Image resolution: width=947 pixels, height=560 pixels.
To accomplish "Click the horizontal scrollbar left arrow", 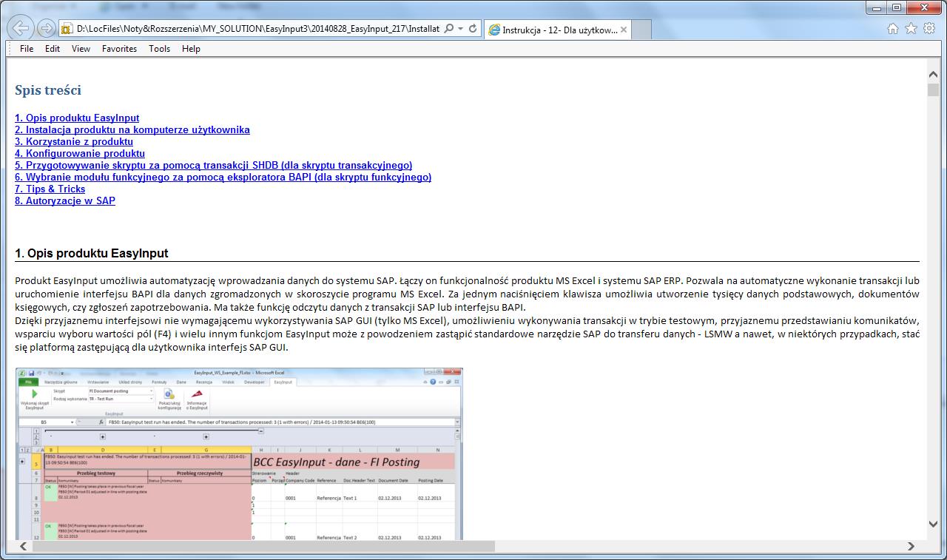I will (24, 546).
